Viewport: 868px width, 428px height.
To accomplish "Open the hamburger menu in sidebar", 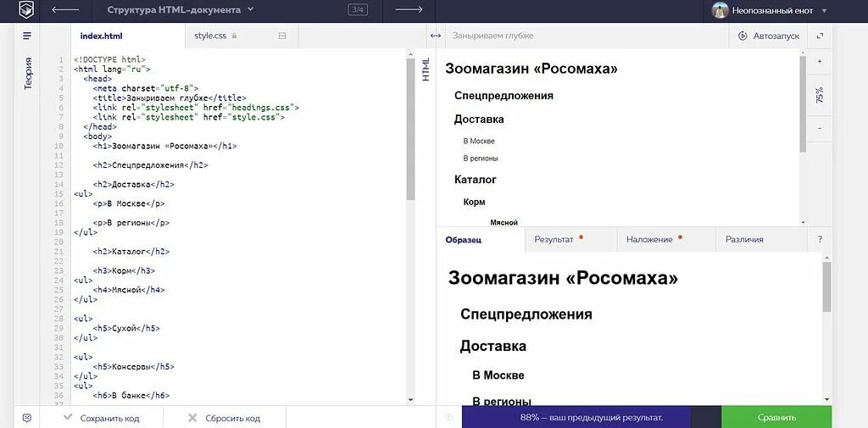I will tap(27, 36).
